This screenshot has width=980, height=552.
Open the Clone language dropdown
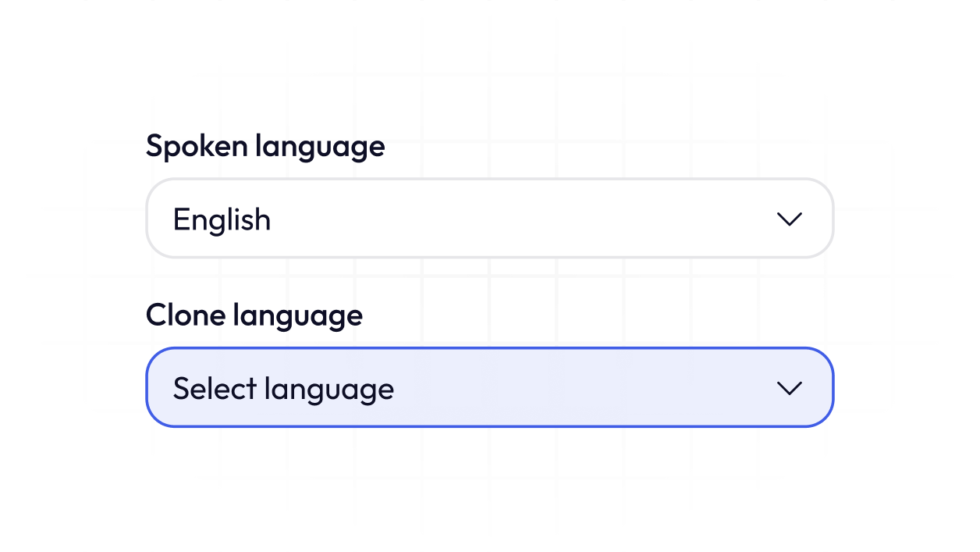click(489, 388)
